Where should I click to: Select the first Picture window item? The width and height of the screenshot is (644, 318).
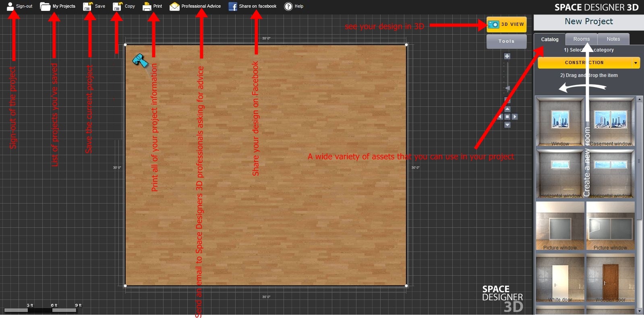pos(560,226)
